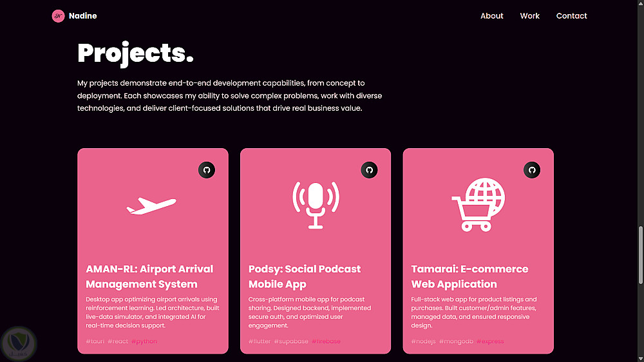Click the page vertical scrollbar thumb
Viewport: 644px width, 362px height.
(x=640, y=254)
